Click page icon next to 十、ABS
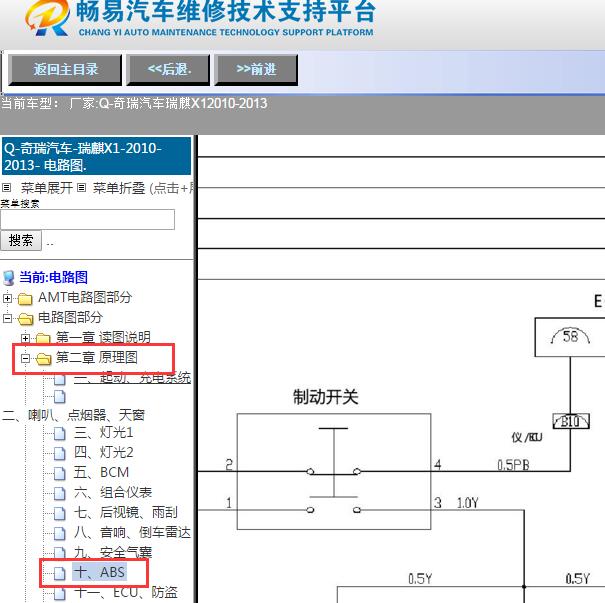 59,573
